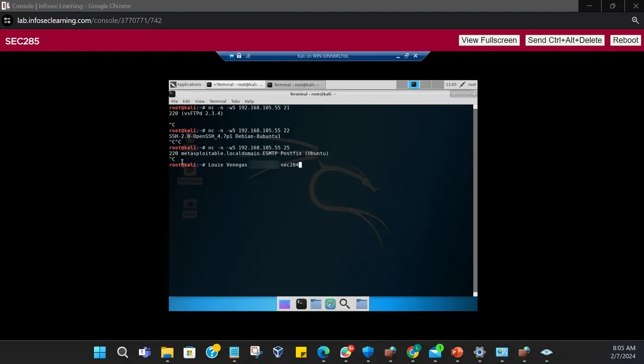
Task: Click the Reboot button
Action: pos(626,40)
